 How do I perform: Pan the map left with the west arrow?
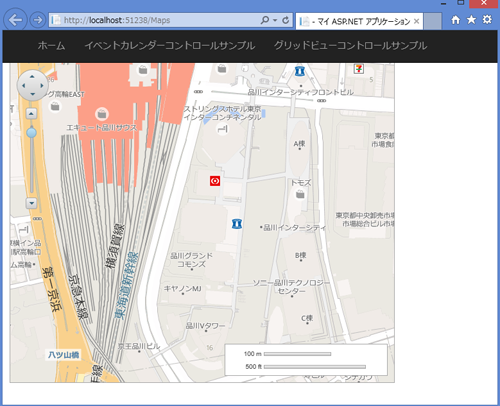23,86
